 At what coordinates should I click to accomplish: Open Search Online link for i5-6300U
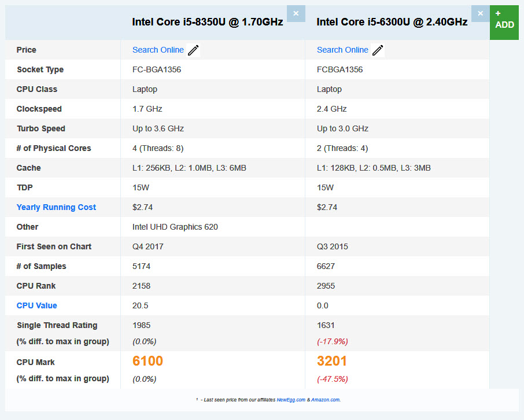click(x=342, y=50)
